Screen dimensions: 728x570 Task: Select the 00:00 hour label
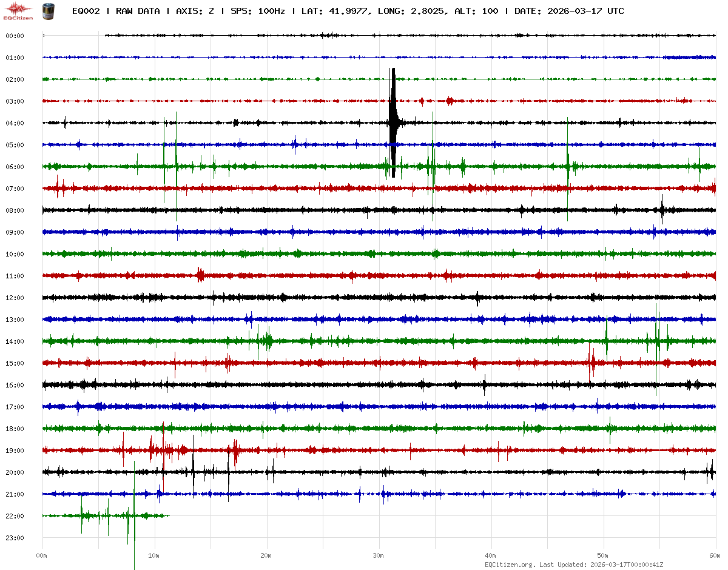pyautogui.click(x=15, y=36)
